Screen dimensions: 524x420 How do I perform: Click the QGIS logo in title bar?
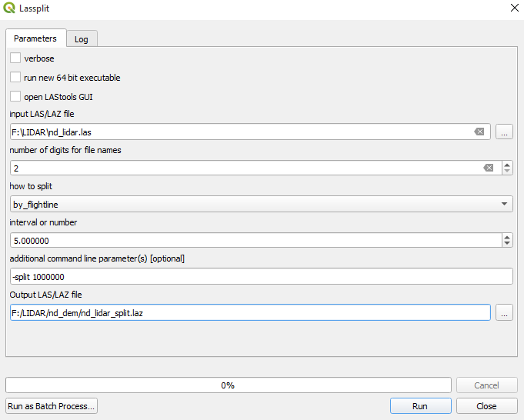click(9, 8)
